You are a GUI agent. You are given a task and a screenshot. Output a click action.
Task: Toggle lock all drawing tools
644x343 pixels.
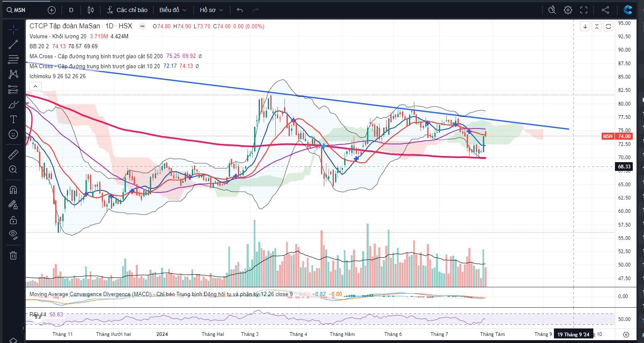point(13,220)
